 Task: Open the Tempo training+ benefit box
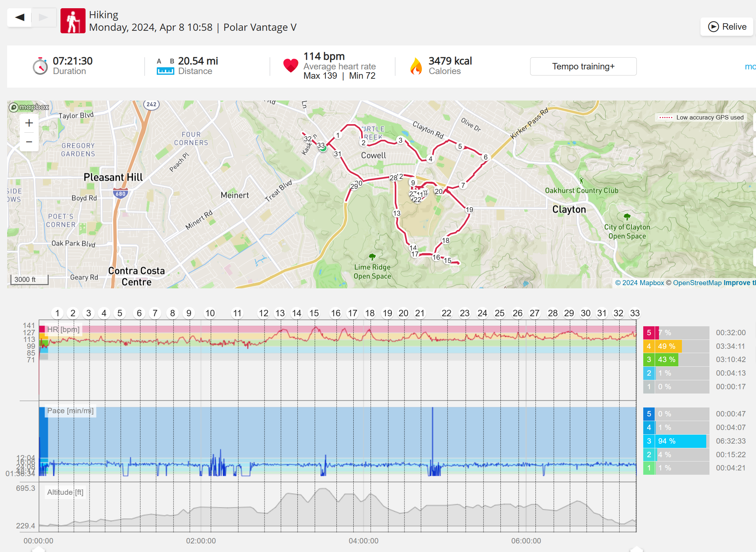tap(583, 67)
